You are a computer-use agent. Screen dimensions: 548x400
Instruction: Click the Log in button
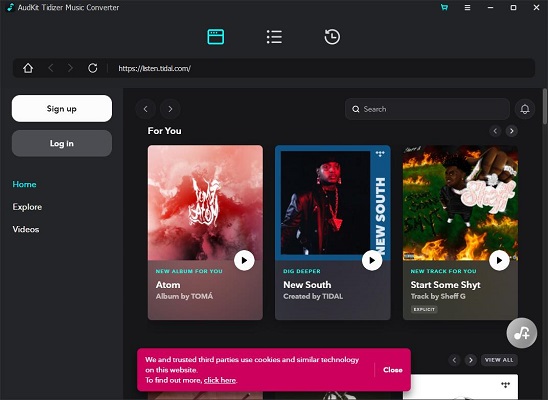pos(62,143)
